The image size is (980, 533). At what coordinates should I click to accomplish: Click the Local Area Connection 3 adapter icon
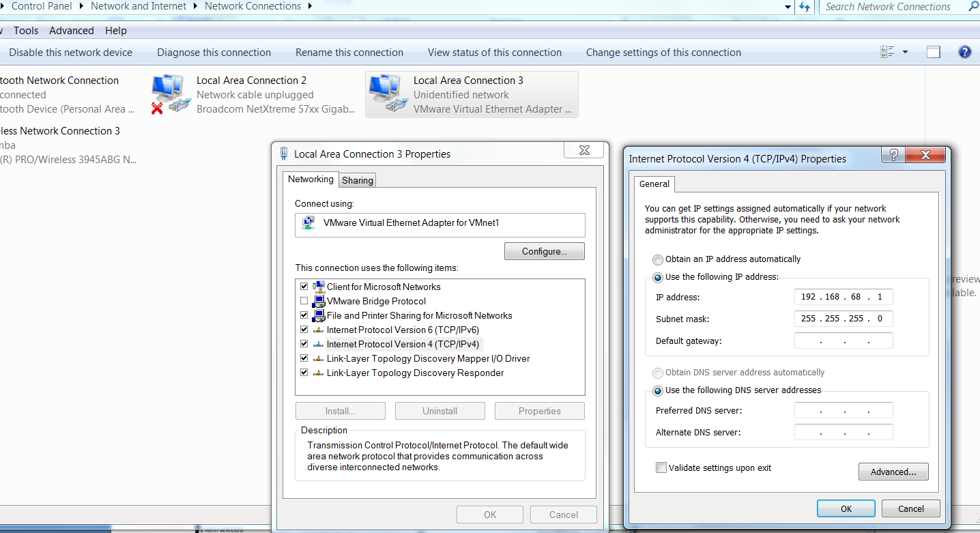pyautogui.click(x=386, y=94)
